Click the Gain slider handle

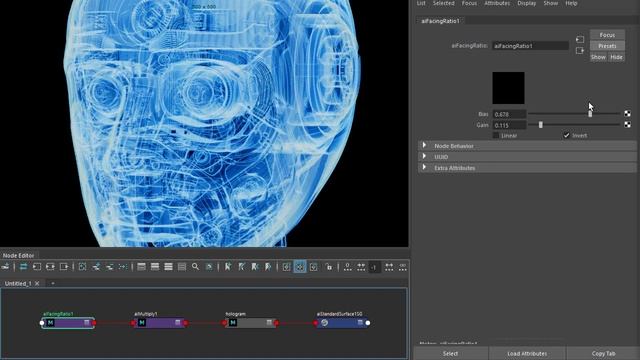coord(541,125)
